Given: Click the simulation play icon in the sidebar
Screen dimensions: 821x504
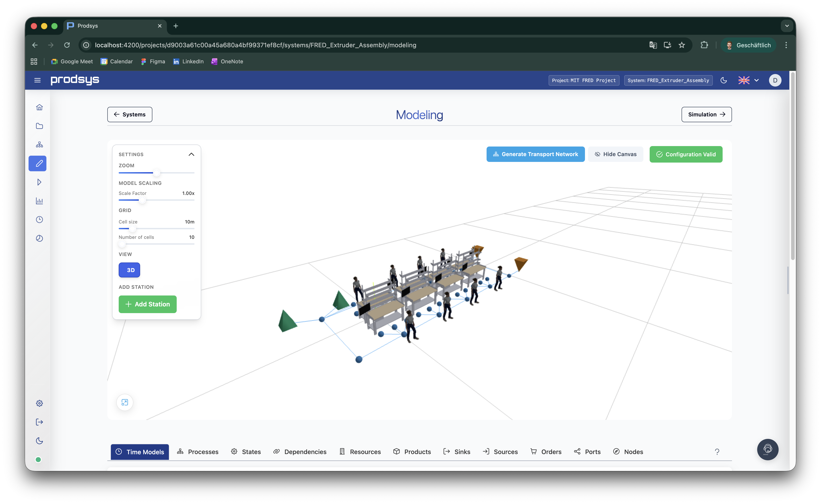Looking at the screenshot, I should pos(39,182).
